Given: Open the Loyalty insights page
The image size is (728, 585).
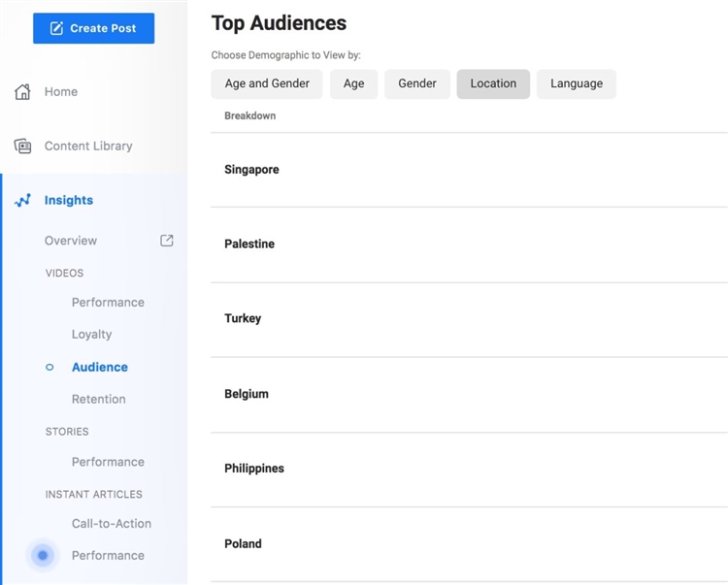Looking at the screenshot, I should 91,335.
